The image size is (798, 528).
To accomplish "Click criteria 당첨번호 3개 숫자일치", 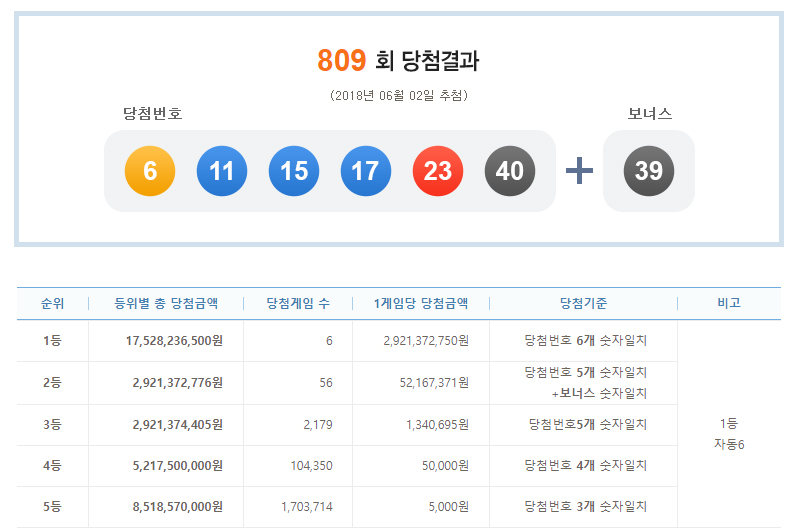I will [x=585, y=507].
